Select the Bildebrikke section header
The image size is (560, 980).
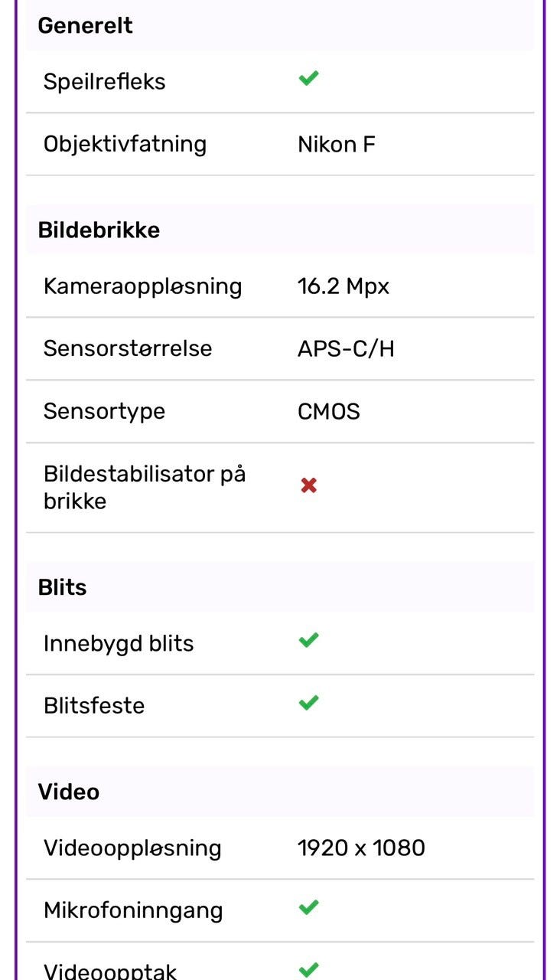280,230
